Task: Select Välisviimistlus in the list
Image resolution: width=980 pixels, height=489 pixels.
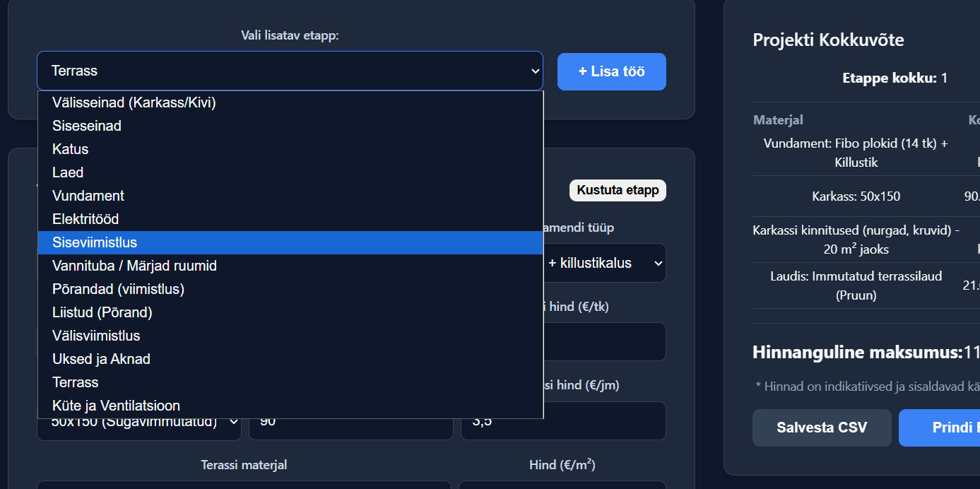Action: click(x=96, y=336)
